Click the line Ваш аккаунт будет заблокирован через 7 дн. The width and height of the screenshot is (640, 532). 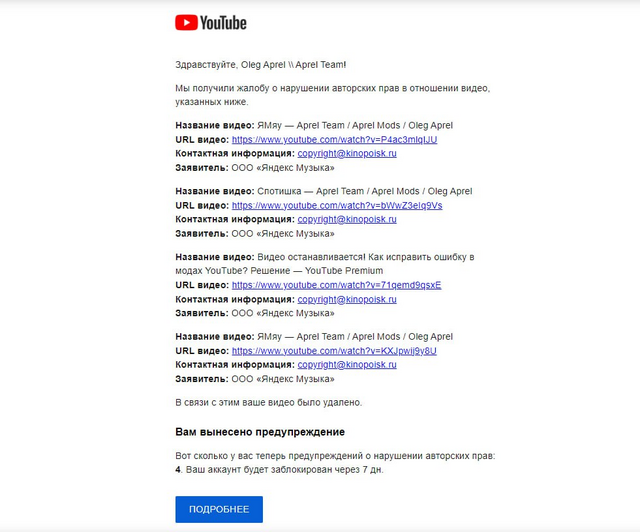(x=284, y=470)
